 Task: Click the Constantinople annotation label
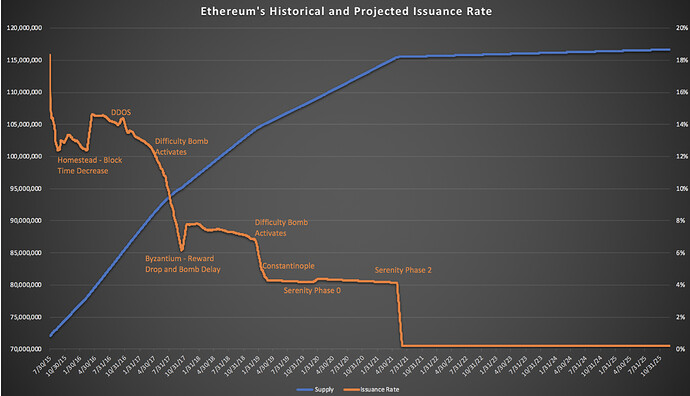pos(288,266)
